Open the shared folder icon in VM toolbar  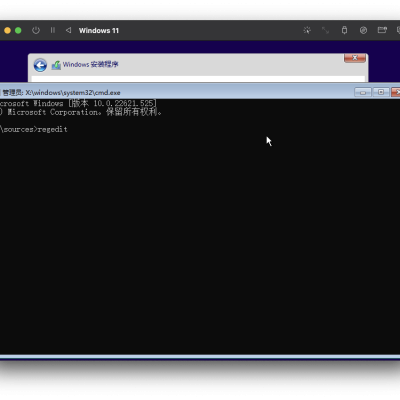[382, 30]
